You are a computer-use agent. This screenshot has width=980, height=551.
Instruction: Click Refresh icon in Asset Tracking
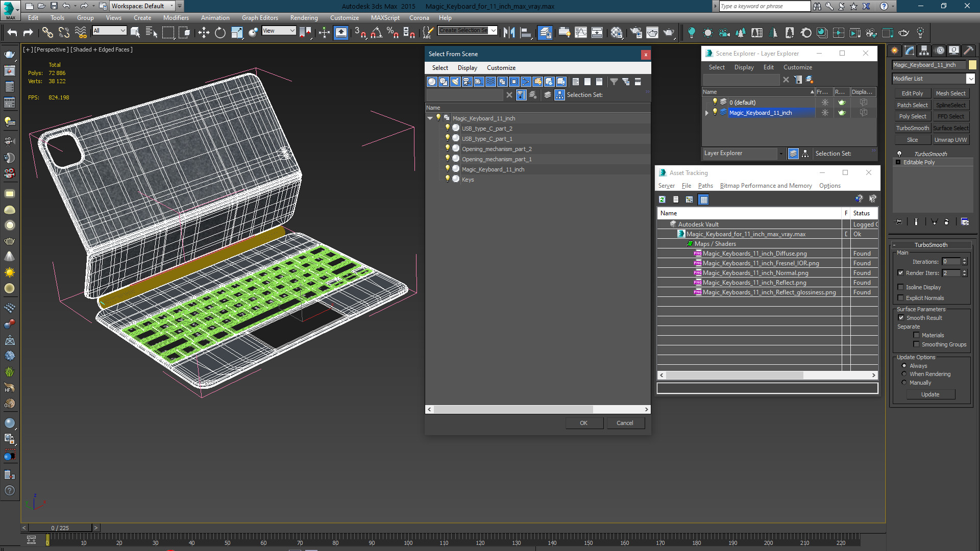662,199
